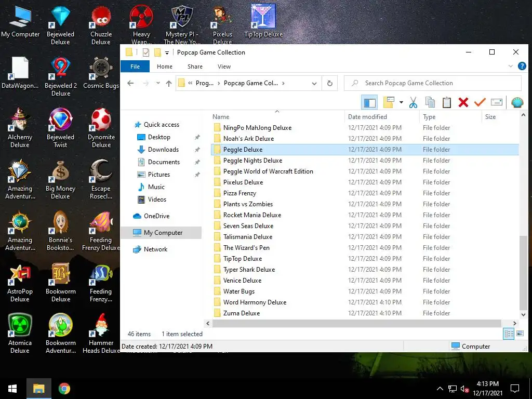Open recent locations dropdown arrow

(x=158, y=83)
